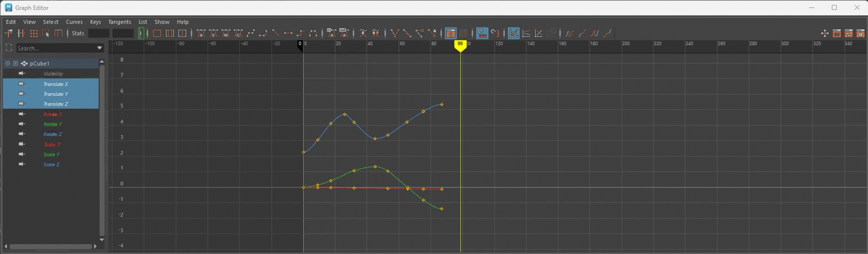Expand pCube1 with the plus box
The image size is (868, 254).
(x=15, y=63)
